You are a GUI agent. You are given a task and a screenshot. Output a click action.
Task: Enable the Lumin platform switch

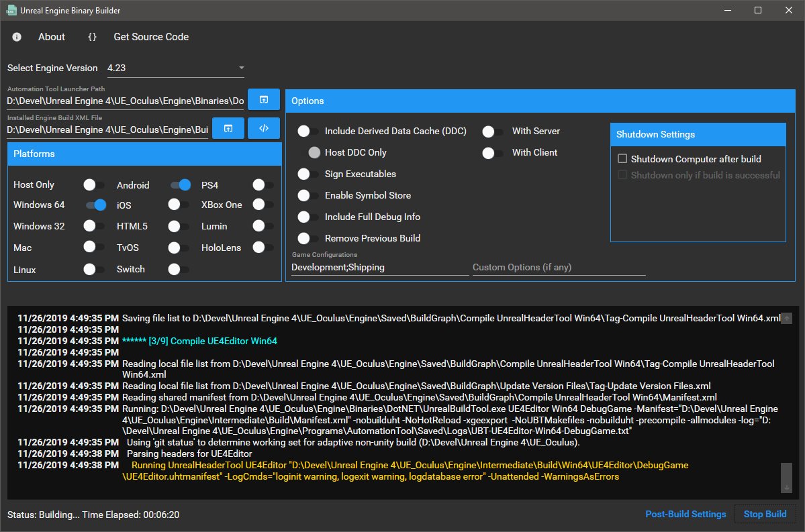(263, 226)
